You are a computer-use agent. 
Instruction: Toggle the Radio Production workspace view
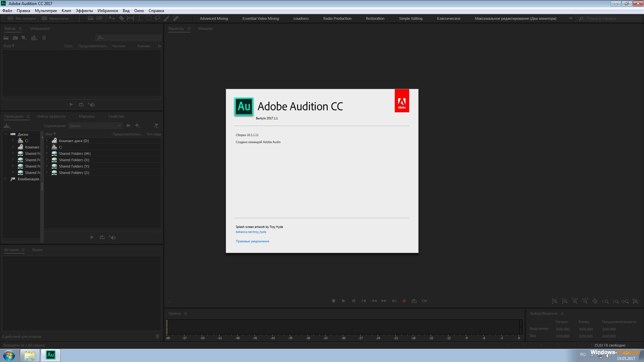tap(337, 18)
